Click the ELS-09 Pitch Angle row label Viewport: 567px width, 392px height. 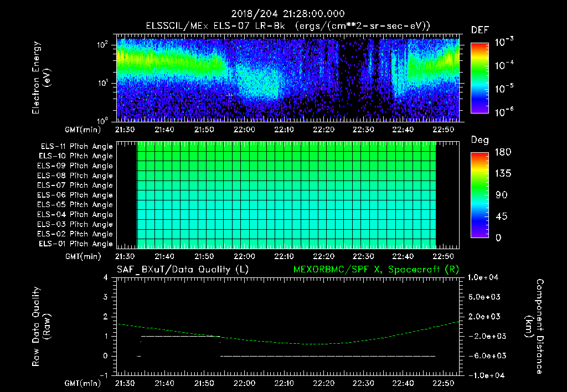(75, 166)
